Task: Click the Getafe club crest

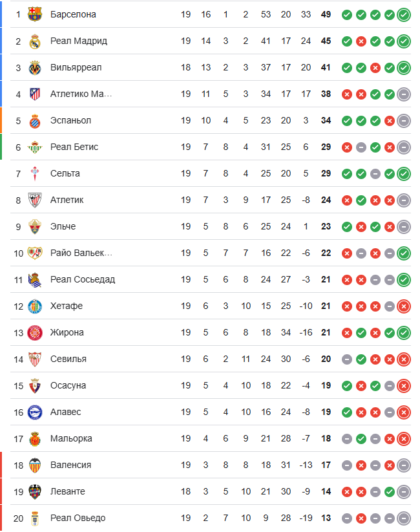Action: click(35, 306)
